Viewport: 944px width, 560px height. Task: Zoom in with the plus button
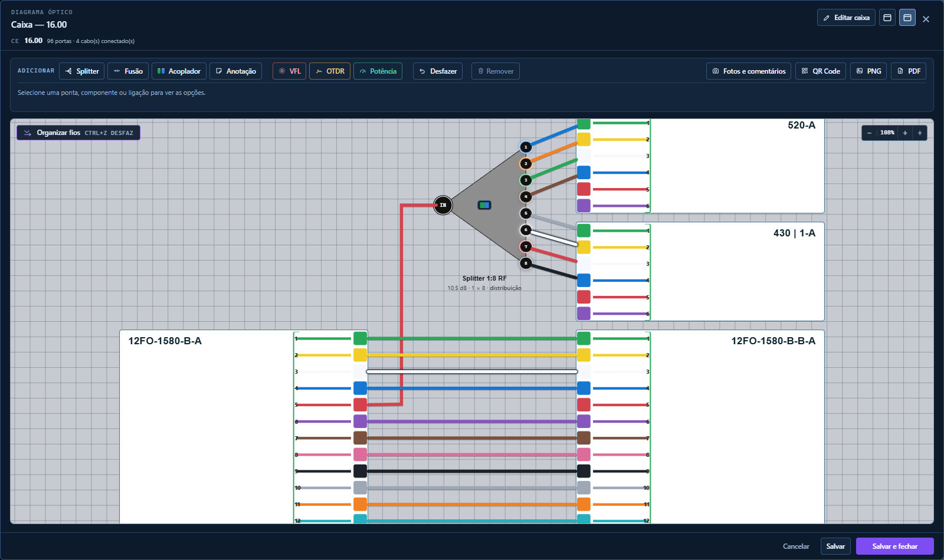point(905,133)
